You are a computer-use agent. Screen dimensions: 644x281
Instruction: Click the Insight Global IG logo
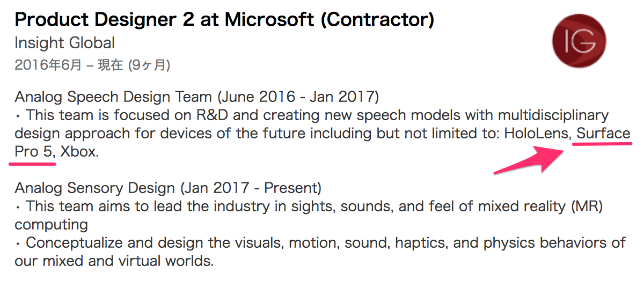[579, 42]
